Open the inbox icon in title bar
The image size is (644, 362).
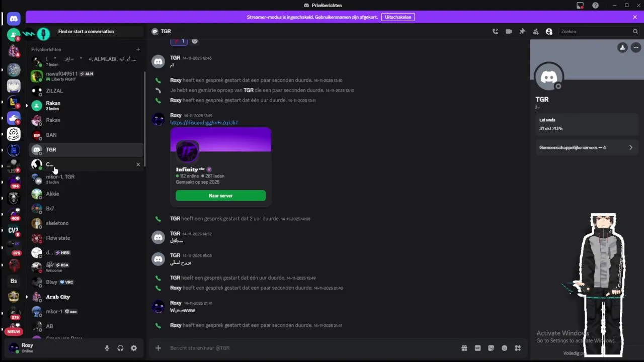[580, 5]
